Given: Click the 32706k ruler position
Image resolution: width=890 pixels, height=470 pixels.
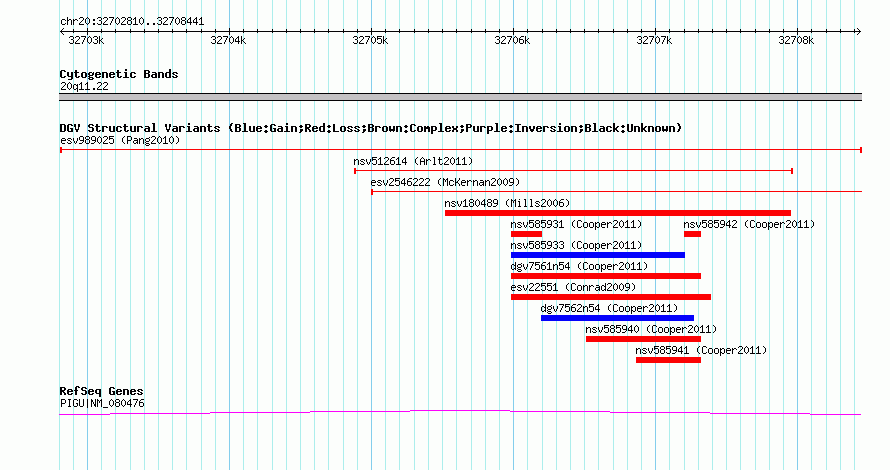Looking at the screenshot, I should click(512, 40).
